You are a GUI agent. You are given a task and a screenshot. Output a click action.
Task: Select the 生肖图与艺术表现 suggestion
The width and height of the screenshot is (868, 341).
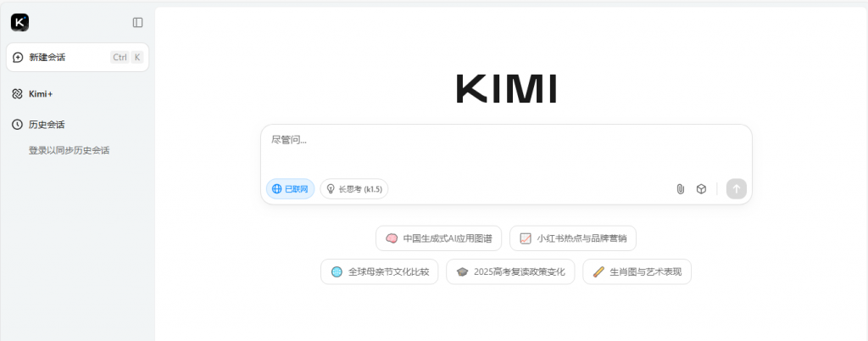coord(637,271)
